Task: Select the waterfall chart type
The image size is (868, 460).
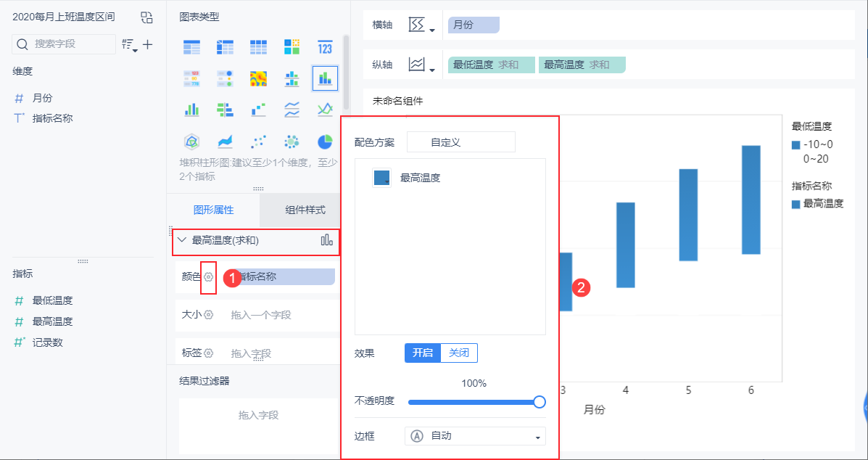Action: [x=259, y=110]
